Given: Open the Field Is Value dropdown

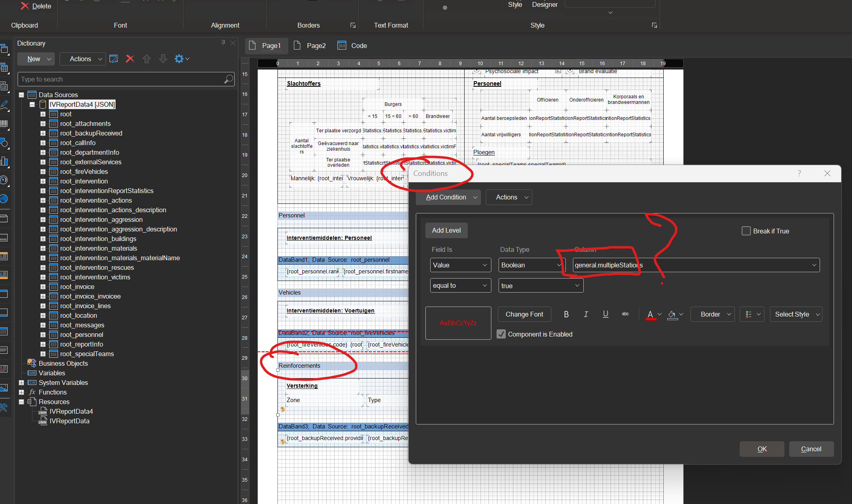Looking at the screenshot, I should tap(461, 265).
